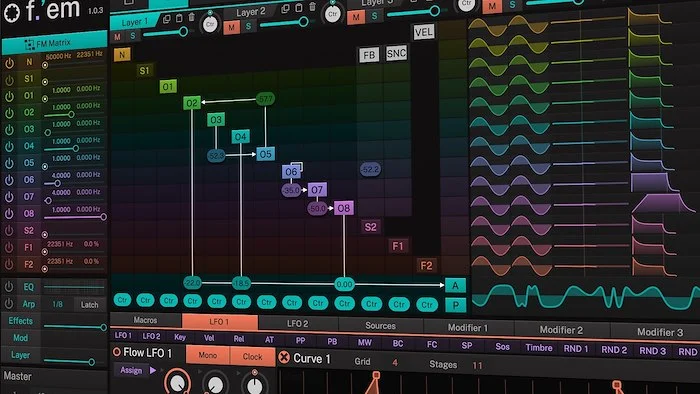
Task: Select operator O8 node in the matrix
Action: tap(344, 208)
